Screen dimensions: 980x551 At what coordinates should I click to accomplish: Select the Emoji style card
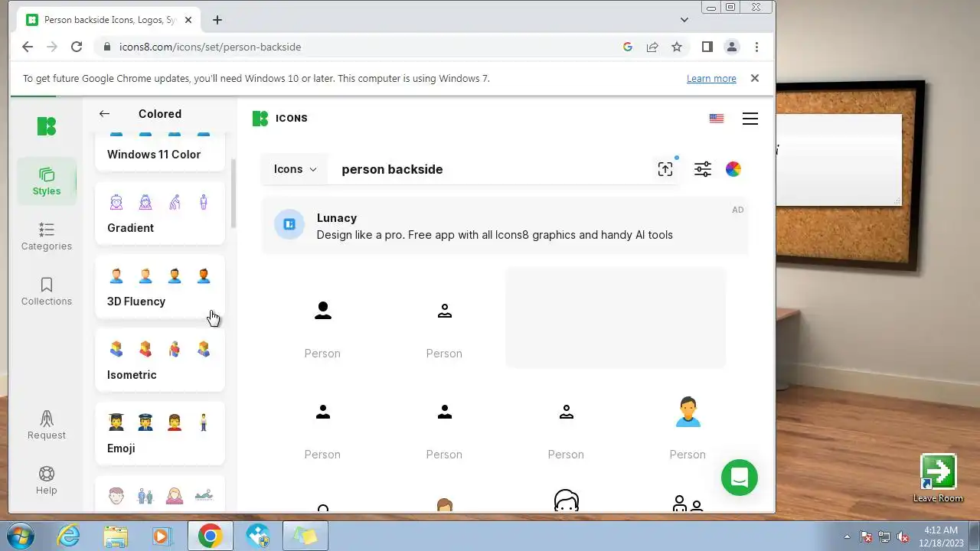(x=160, y=433)
